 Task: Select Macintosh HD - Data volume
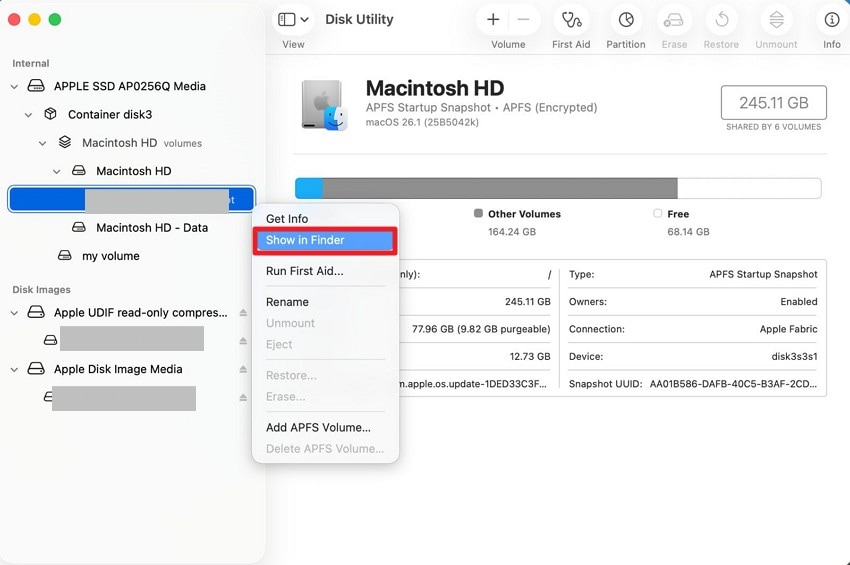(x=152, y=228)
